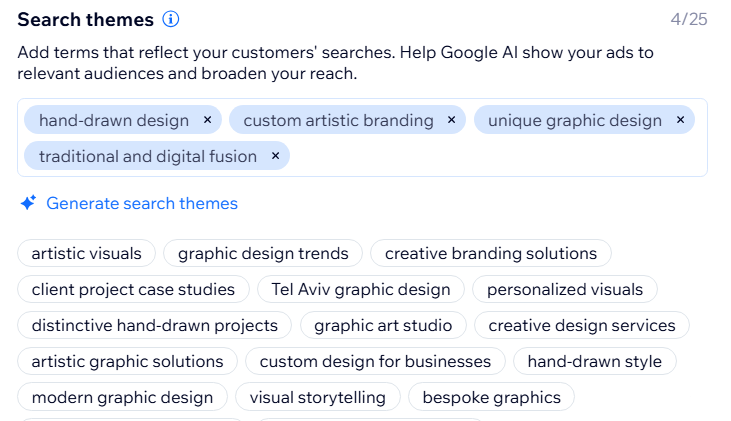The height and width of the screenshot is (421, 731).
Task: Select 'distinctive hand-drawn projects' suggestion
Action: coord(154,326)
